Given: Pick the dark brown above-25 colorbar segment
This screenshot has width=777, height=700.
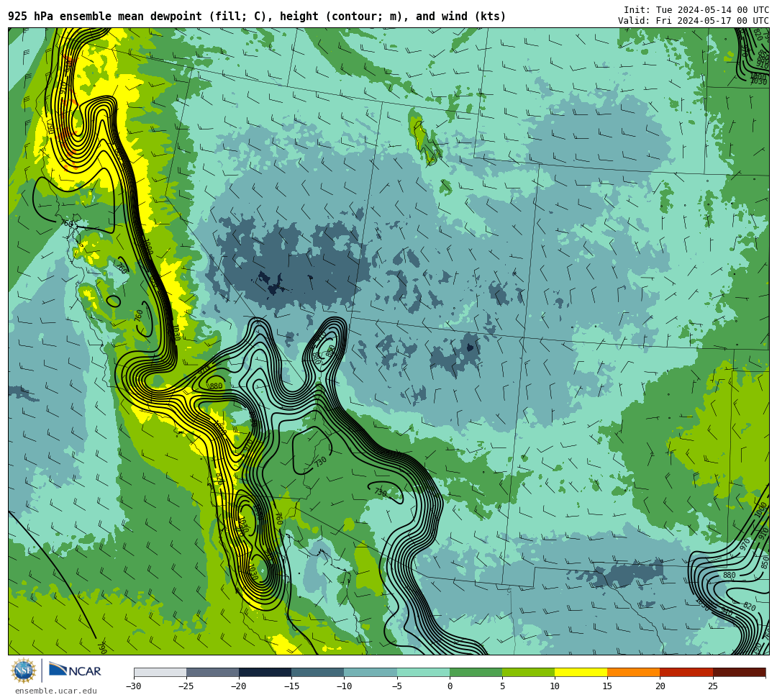Looking at the screenshot, I should (x=740, y=672).
